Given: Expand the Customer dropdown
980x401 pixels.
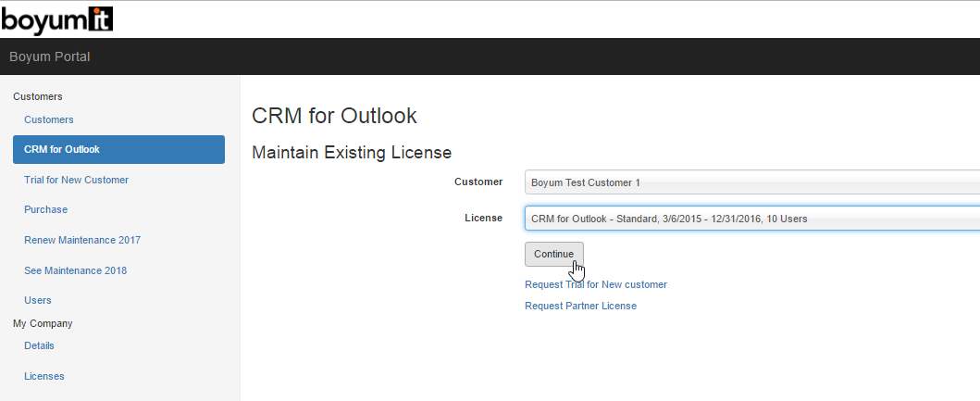Looking at the screenshot, I should [751, 182].
